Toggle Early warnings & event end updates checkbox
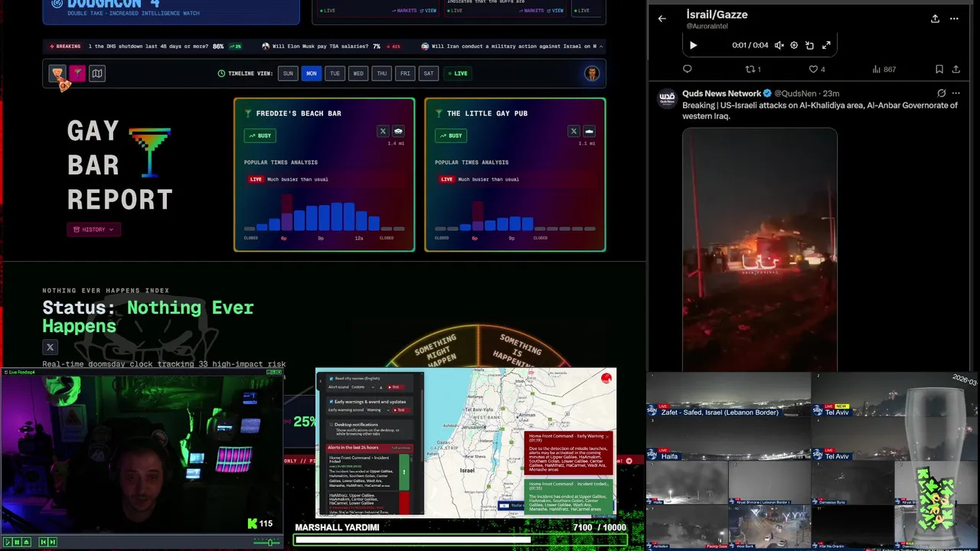This screenshot has width=980, height=551. pyautogui.click(x=332, y=402)
